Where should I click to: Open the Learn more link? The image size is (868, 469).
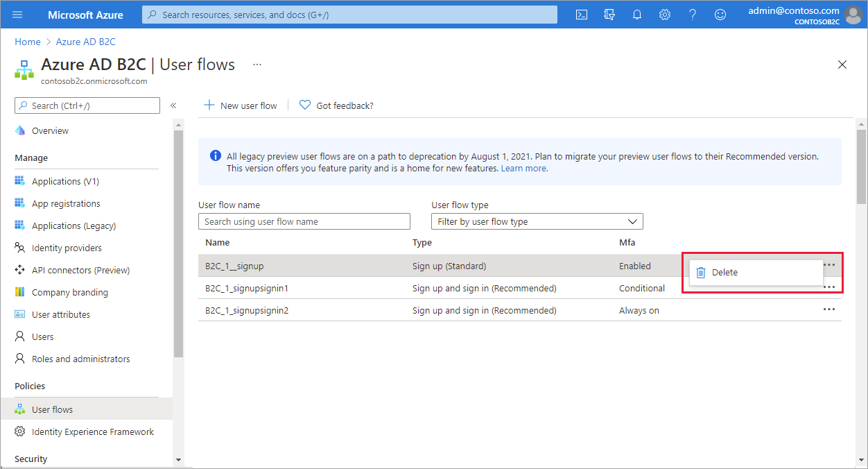tap(523, 168)
